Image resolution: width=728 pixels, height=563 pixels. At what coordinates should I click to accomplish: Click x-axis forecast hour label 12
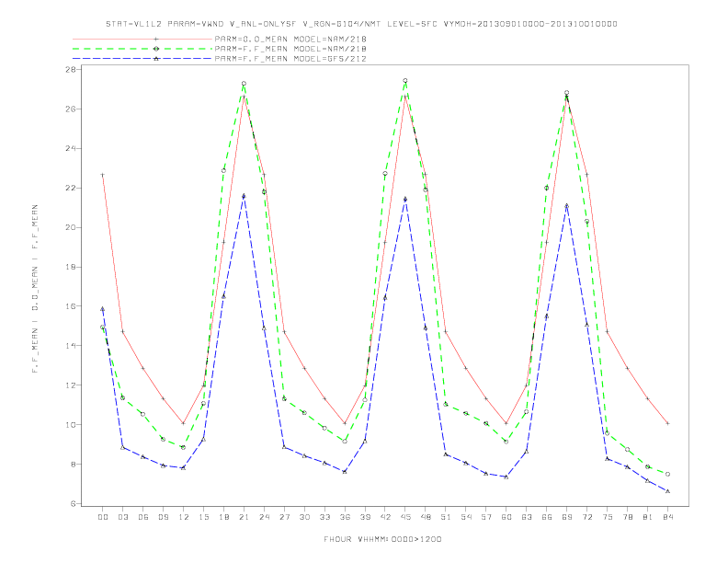tap(184, 517)
